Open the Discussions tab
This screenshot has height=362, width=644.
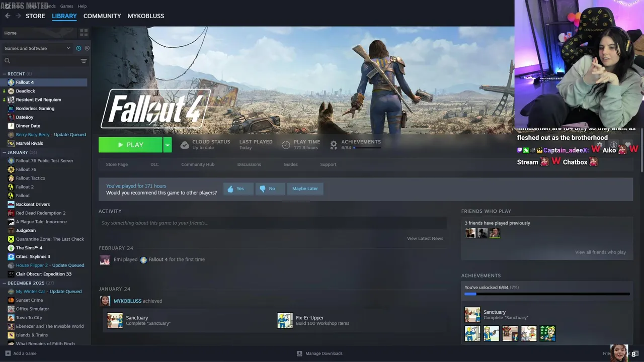[249, 164]
